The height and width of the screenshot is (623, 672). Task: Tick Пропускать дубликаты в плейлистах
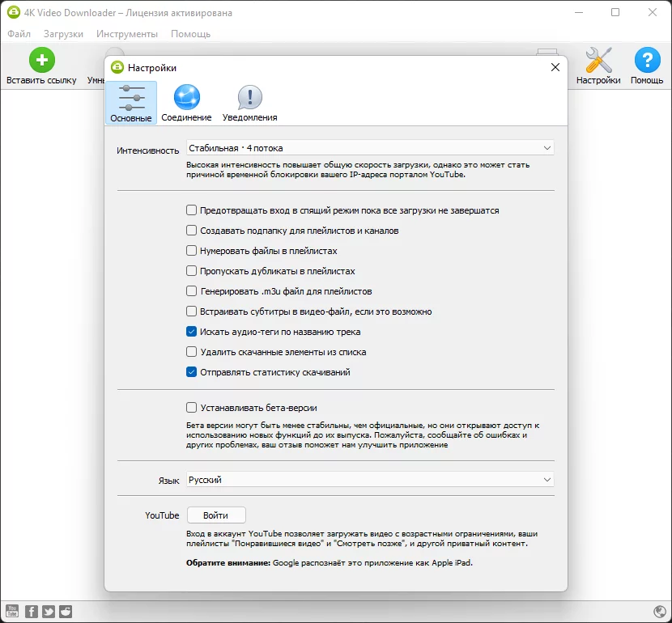click(x=192, y=271)
